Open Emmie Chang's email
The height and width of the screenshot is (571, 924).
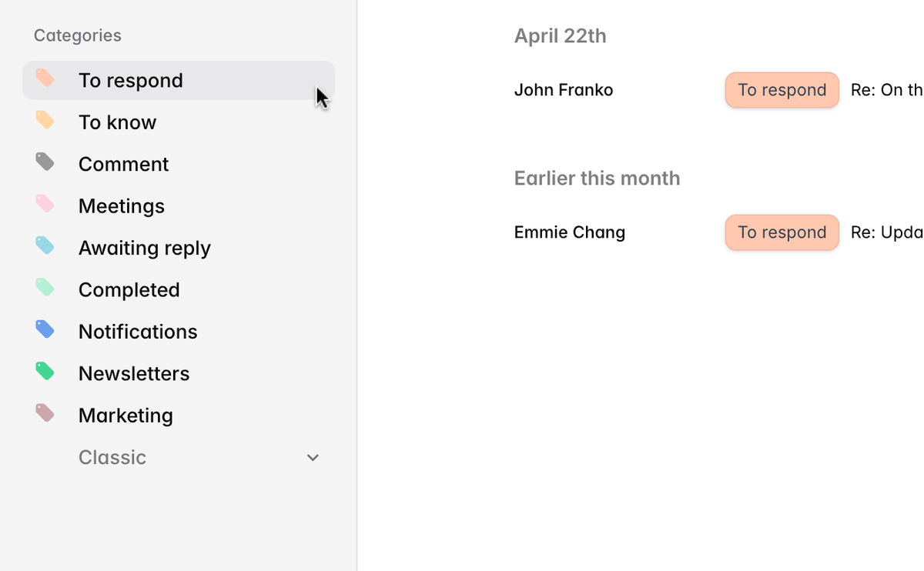click(569, 232)
